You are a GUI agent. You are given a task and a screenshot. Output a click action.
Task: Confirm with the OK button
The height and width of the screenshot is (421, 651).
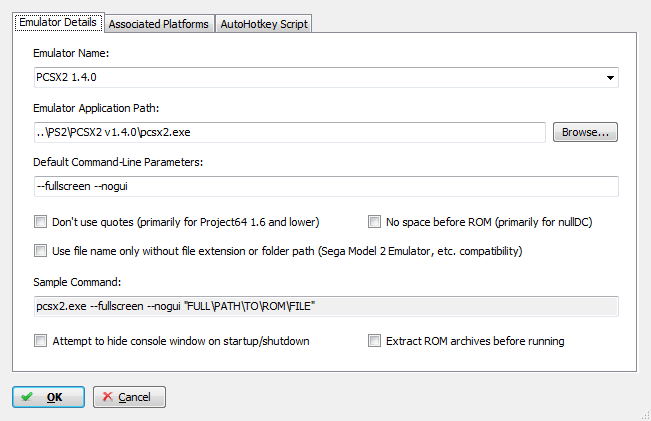[x=49, y=397]
